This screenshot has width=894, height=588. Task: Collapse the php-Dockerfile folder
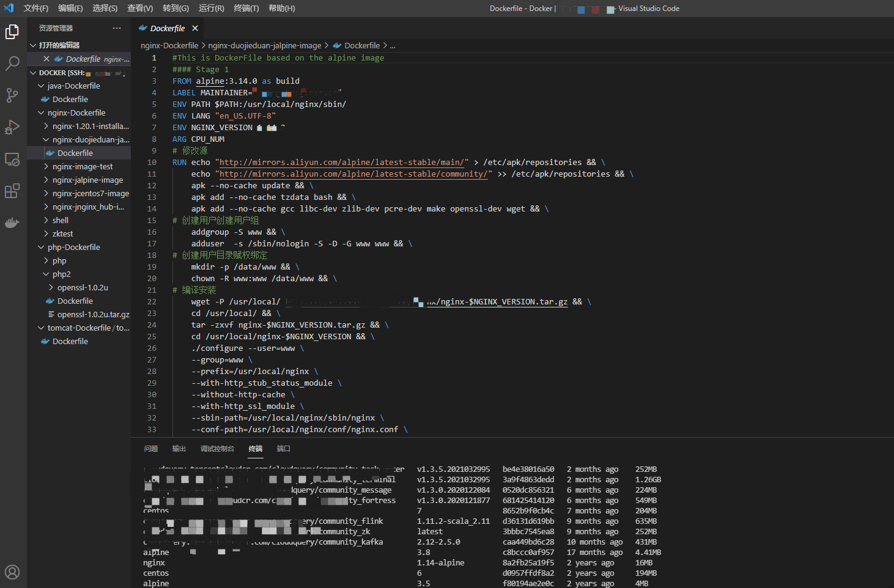[73, 247]
